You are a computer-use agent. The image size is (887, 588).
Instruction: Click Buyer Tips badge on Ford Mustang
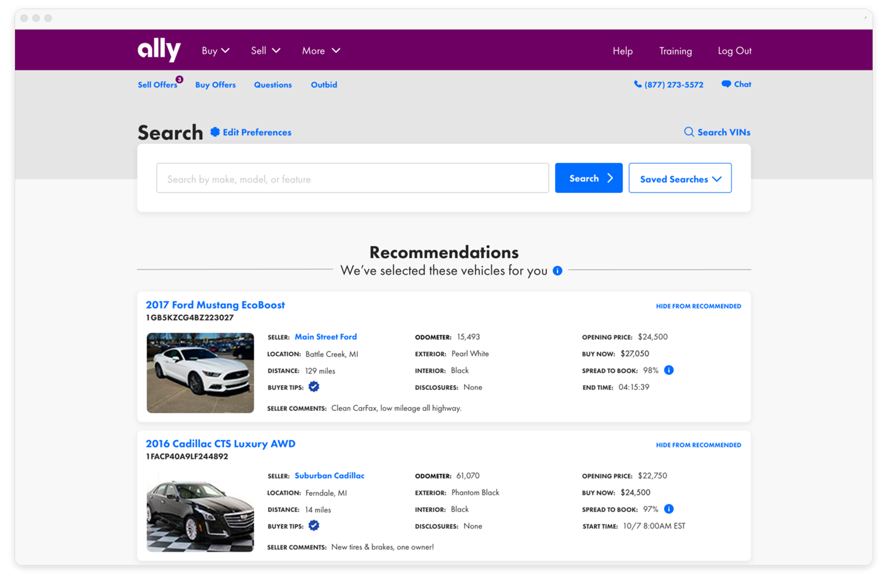(x=314, y=387)
